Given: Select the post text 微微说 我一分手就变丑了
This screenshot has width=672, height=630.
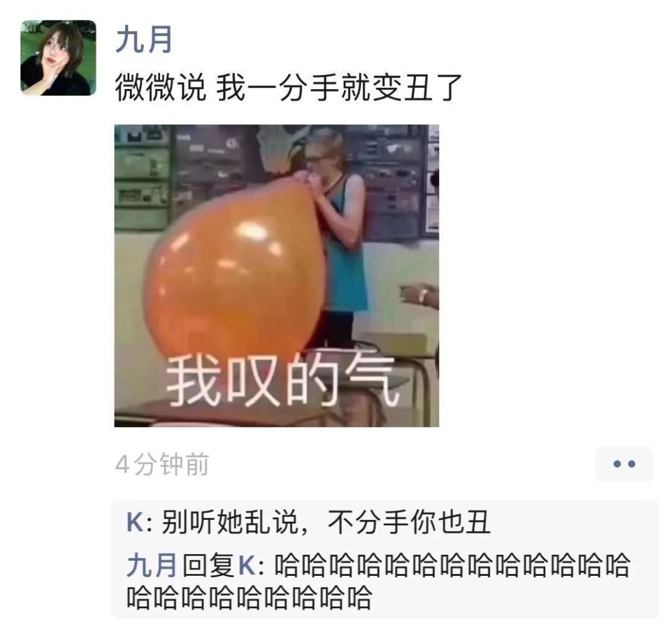Looking at the screenshot, I should [289, 88].
